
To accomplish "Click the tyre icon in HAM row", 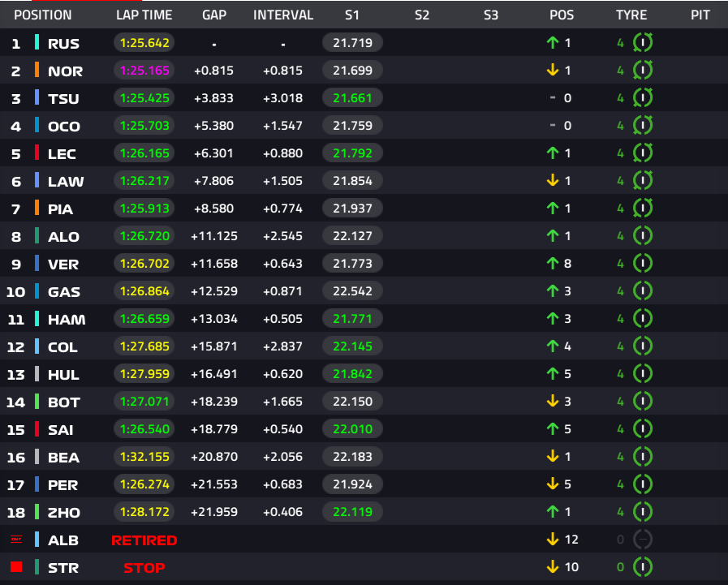I will coord(643,319).
